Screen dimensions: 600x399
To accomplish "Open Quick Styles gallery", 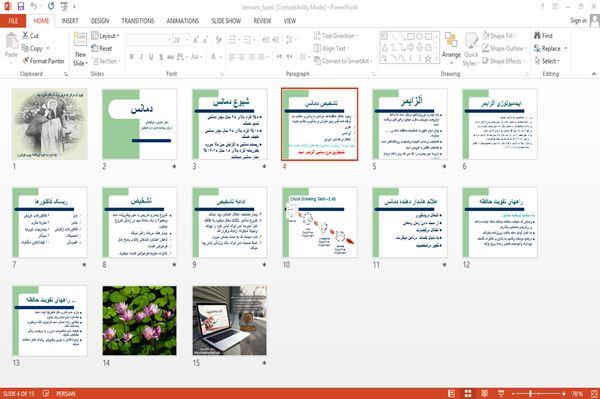I will pos(471,50).
